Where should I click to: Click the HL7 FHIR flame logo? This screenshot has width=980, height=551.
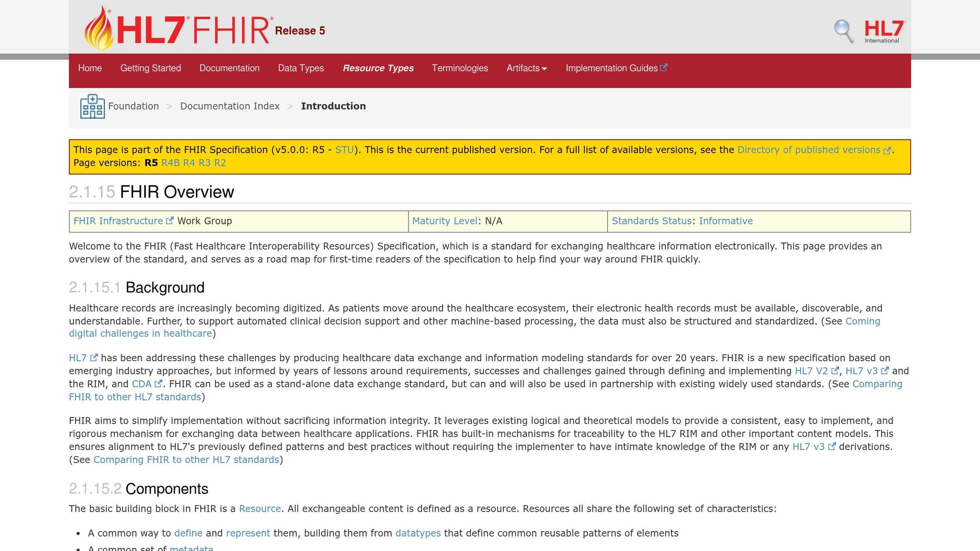point(178,28)
